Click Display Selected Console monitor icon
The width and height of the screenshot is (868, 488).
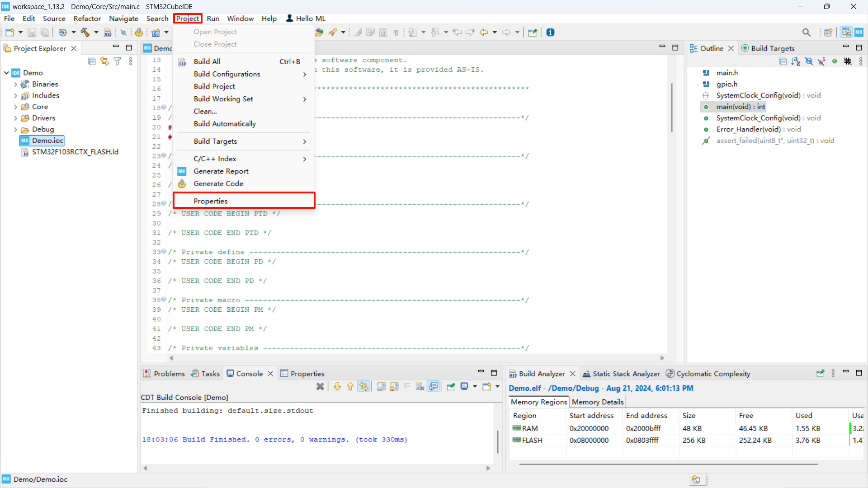464,386
